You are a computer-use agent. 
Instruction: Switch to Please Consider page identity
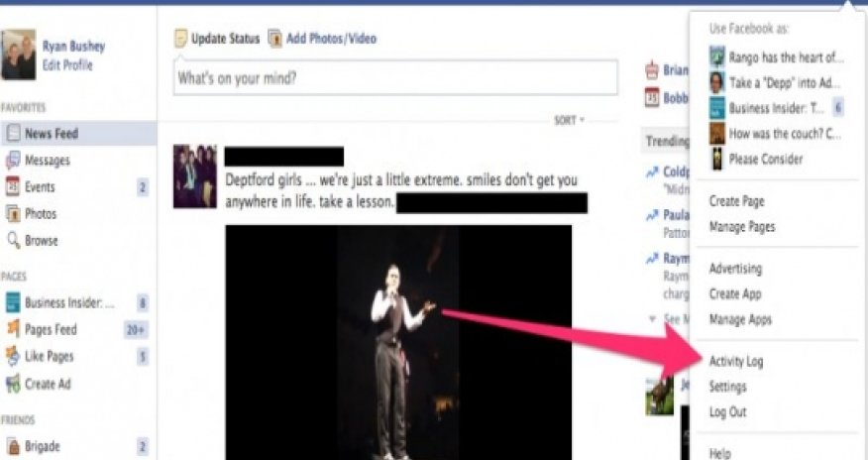pos(756,159)
